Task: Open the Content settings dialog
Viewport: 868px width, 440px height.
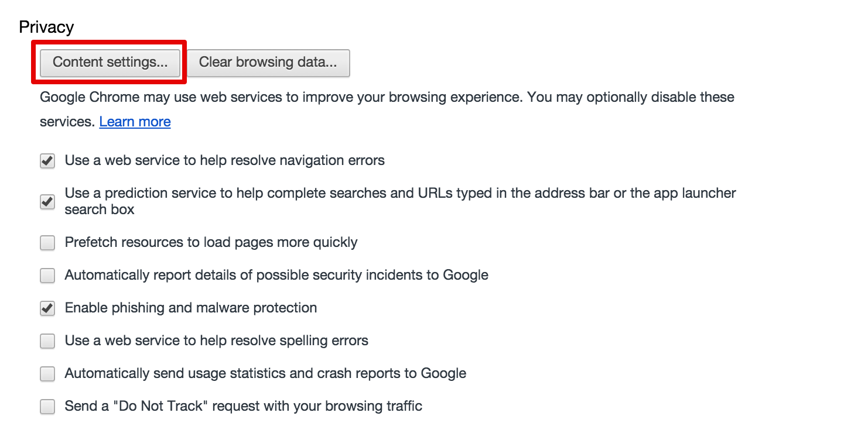Action: [x=110, y=63]
